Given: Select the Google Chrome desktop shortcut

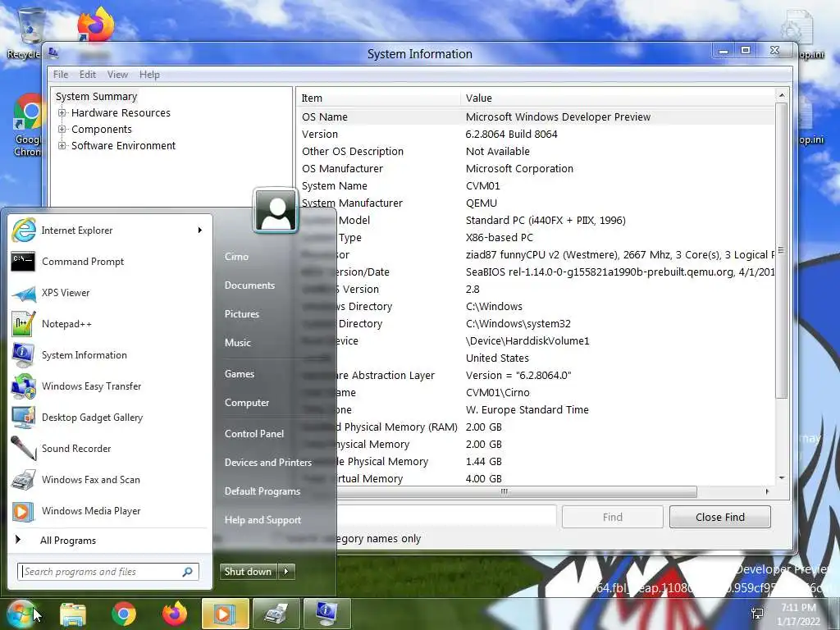Looking at the screenshot, I should (28, 126).
